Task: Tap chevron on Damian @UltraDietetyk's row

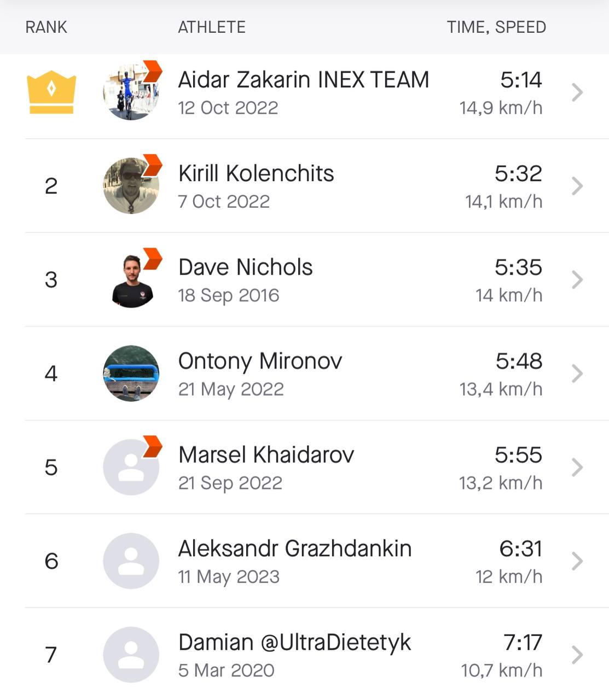Action: click(x=577, y=655)
